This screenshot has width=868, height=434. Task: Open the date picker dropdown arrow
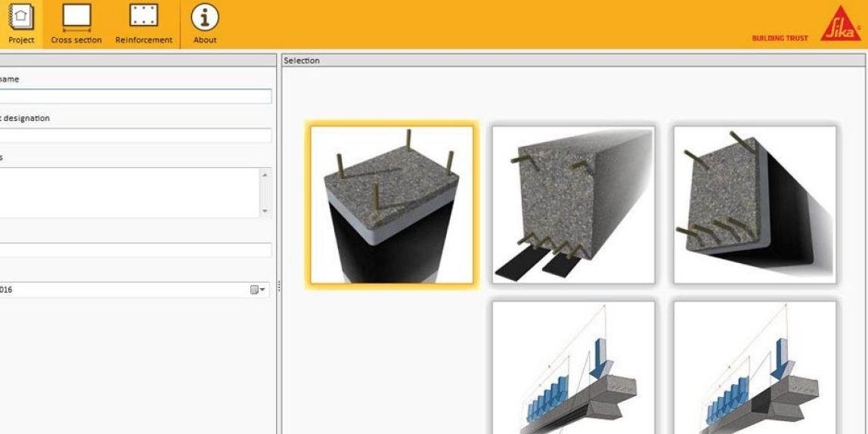pyautogui.click(x=262, y=290)
